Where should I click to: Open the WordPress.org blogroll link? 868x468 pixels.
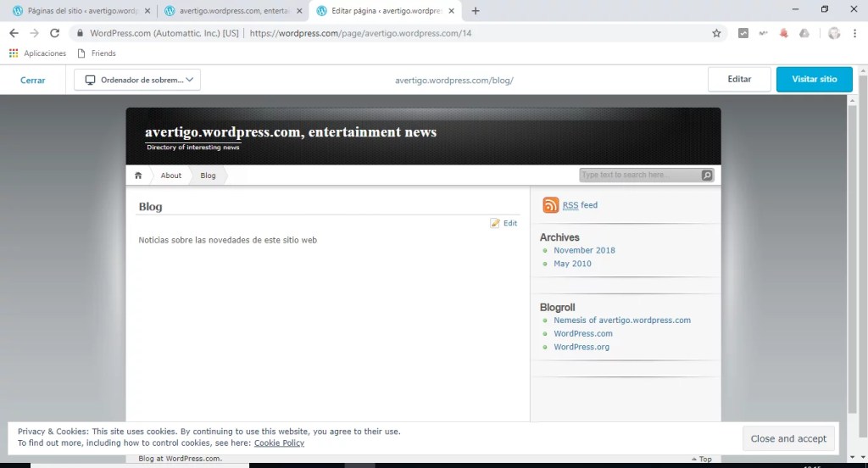(x=581, y=347)
